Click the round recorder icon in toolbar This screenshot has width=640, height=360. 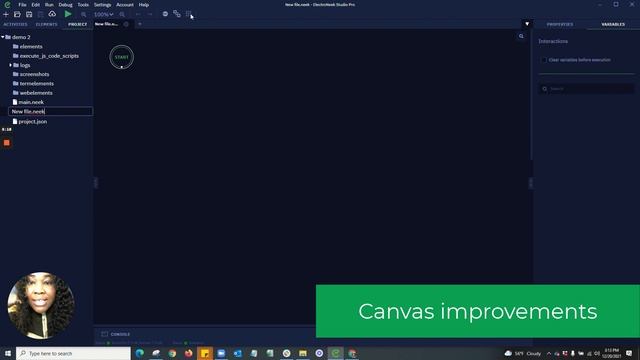[x=165, y=14]
